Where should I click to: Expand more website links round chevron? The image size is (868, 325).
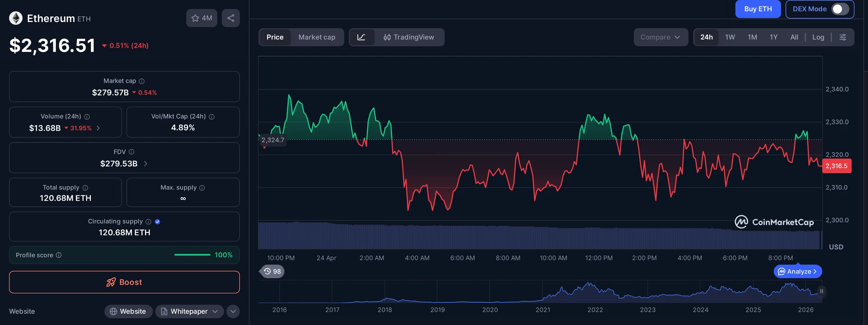233,311
